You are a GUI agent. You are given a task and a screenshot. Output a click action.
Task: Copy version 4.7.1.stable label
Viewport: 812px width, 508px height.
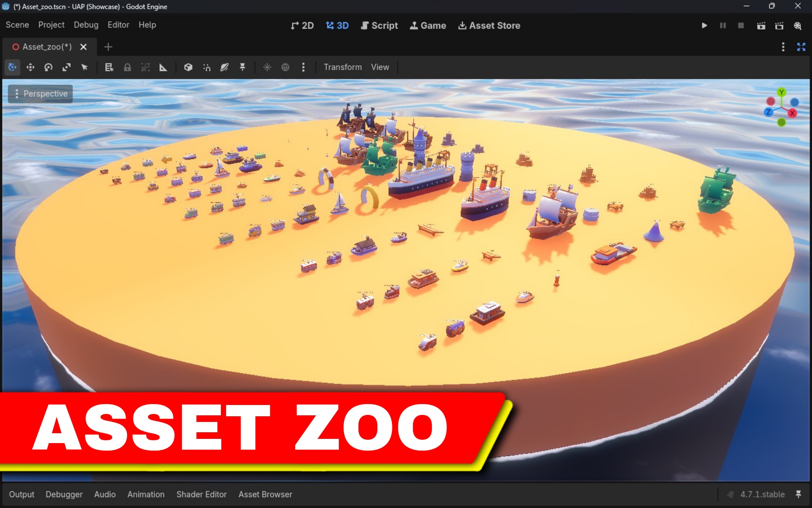762,494
